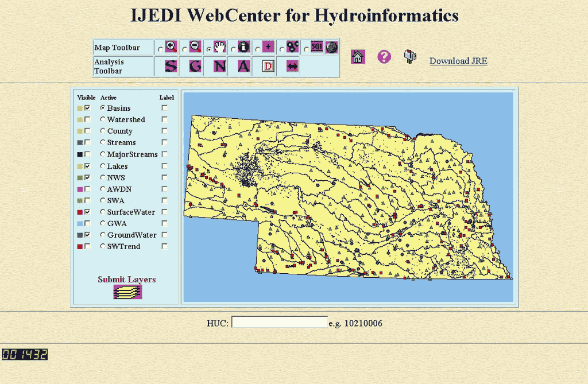The image size is (588, 384).
Task: Choose the SQL tool radio button
Action: (307, 49)
